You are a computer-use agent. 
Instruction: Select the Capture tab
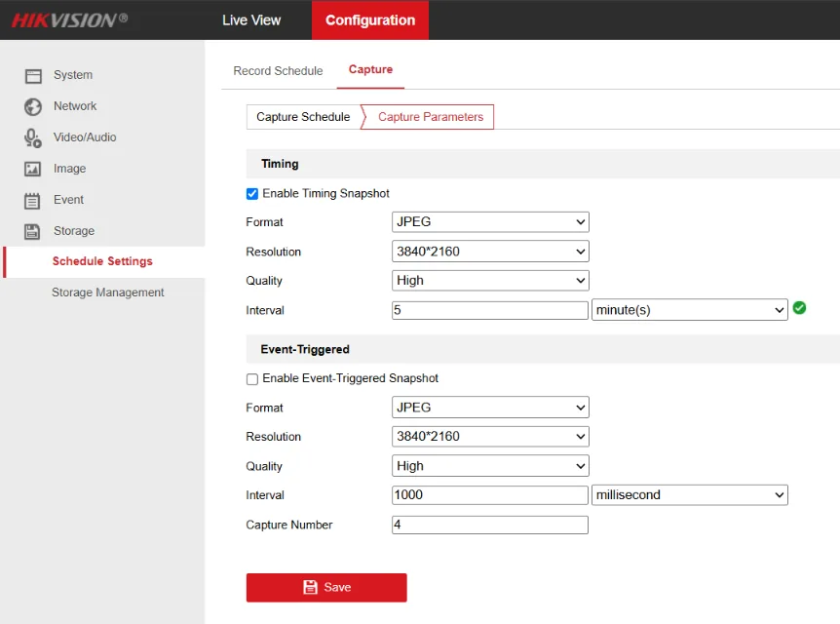pyautogui.click(x=370, y=69)
